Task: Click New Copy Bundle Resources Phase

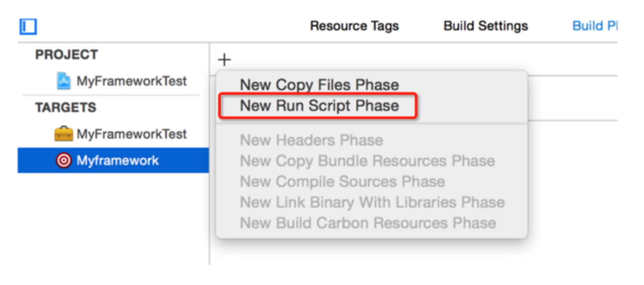Action: 367,161
